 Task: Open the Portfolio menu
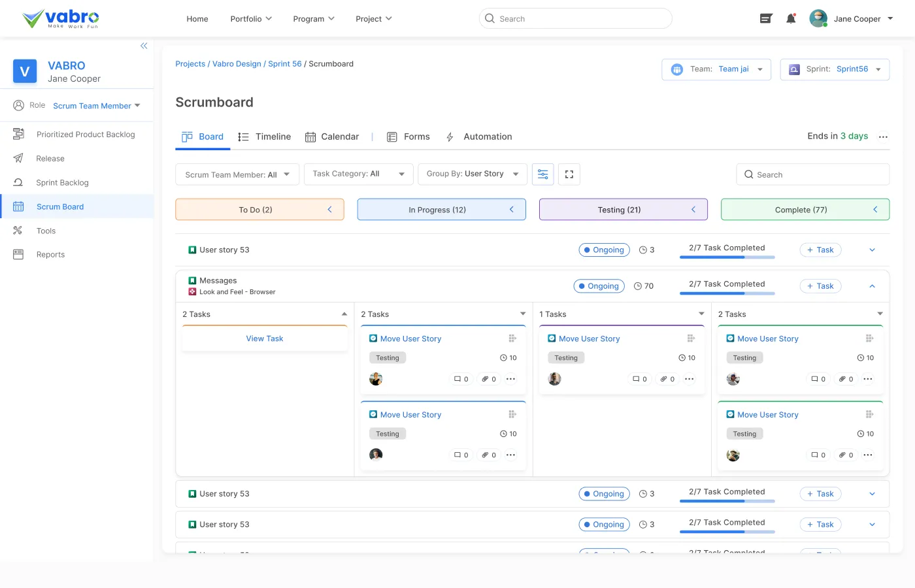[x=251, y=19]
